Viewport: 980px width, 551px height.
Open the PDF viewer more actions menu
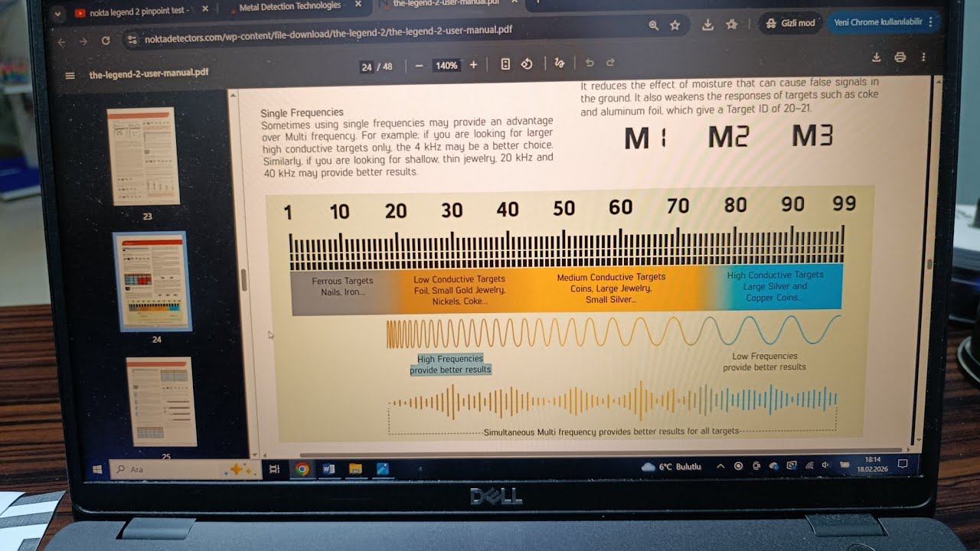924,57
